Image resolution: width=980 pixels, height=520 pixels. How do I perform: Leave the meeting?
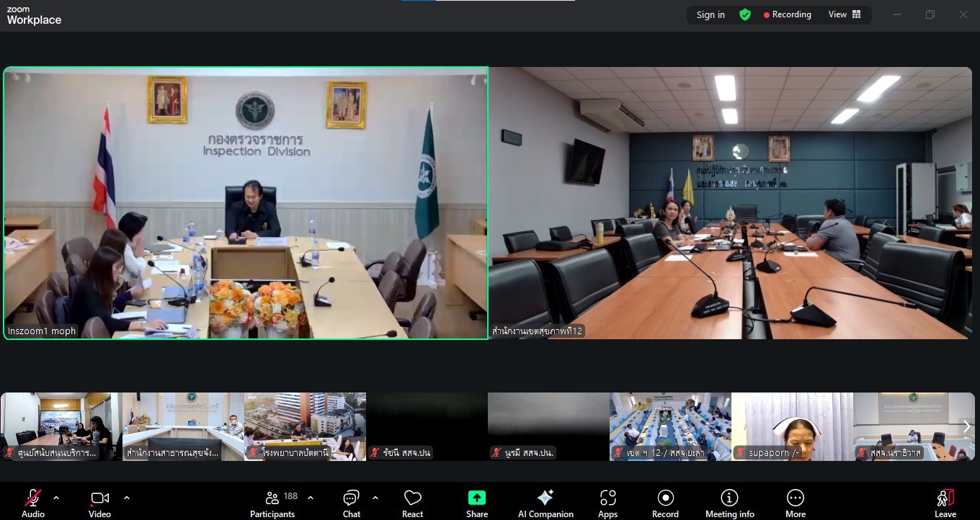pos(945,502)
